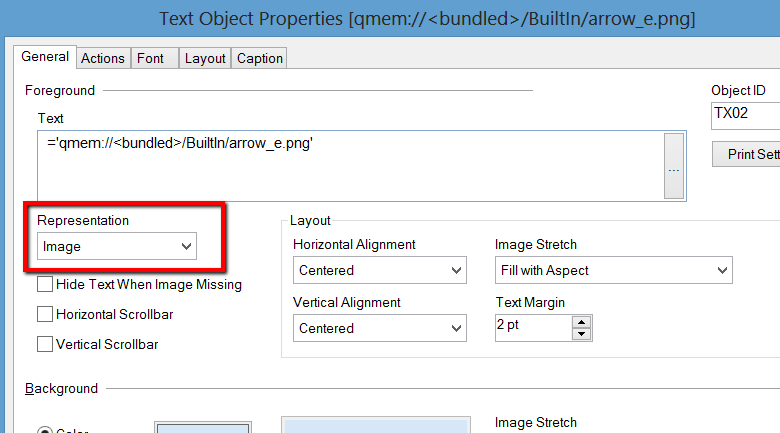Open the Caption tab
Viewport: 780px width, 433px height.
tap(260, 58)
